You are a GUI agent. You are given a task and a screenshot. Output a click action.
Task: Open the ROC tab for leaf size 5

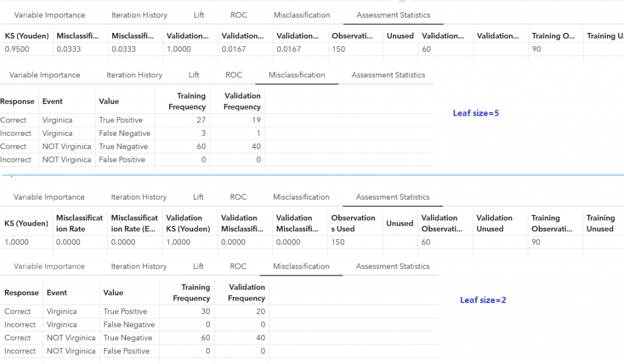click(233, 74)
